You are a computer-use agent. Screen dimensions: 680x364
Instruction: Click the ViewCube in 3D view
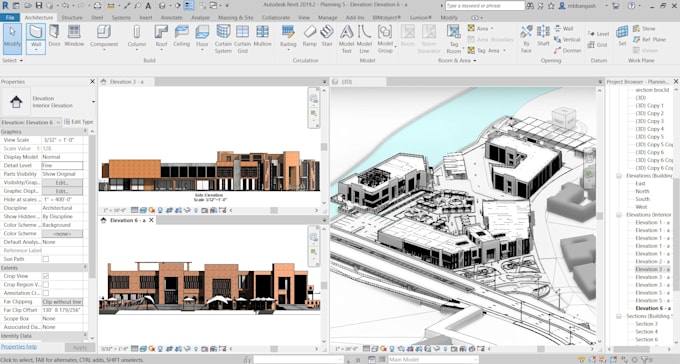click(x=564, y=118)
